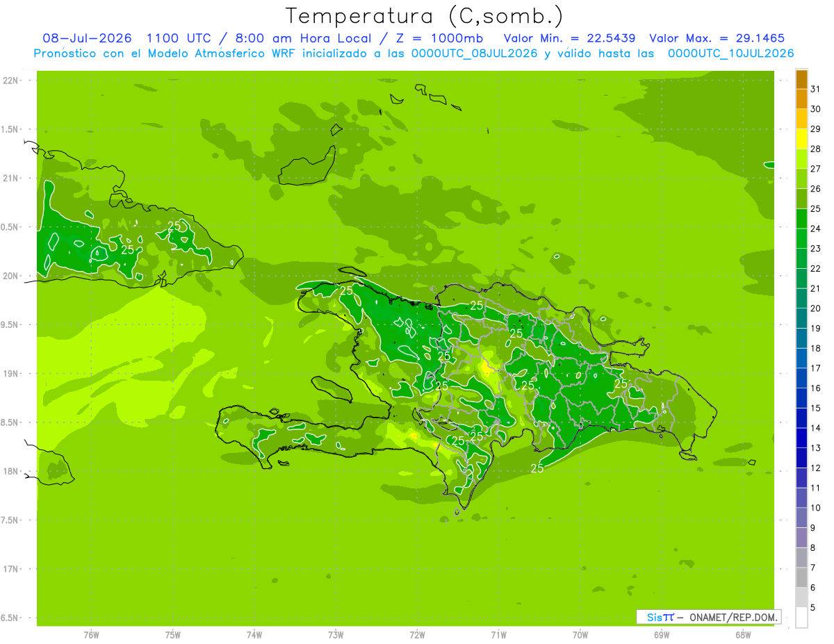Click the '0000UTC_10JUL2026' valid-until timestamp

[x=731, y=53]
